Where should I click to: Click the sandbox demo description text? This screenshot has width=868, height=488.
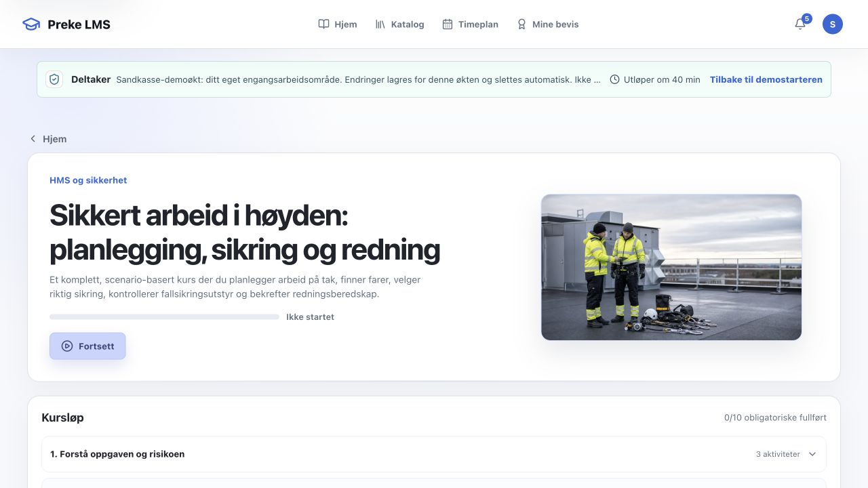click(x=358, y=79)
